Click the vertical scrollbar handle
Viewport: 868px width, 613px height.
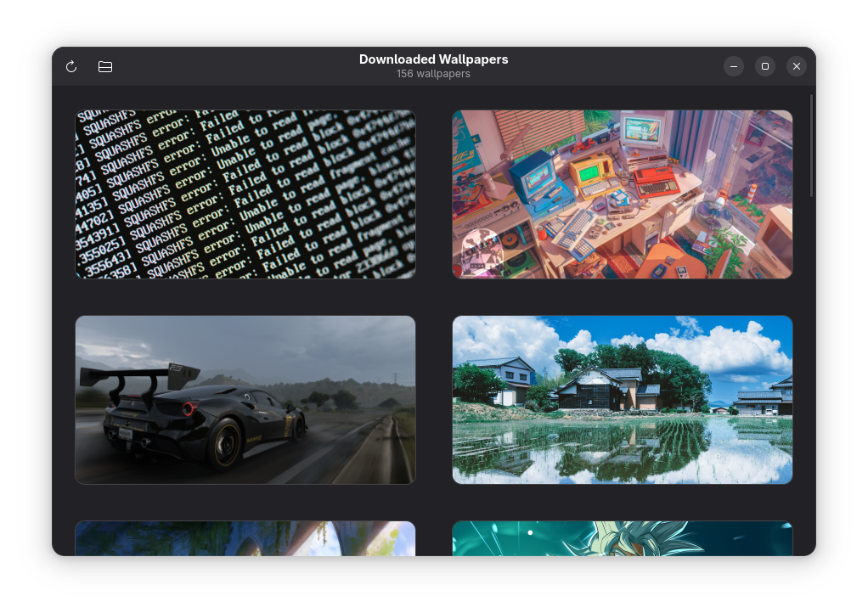[x=811, y=145]
